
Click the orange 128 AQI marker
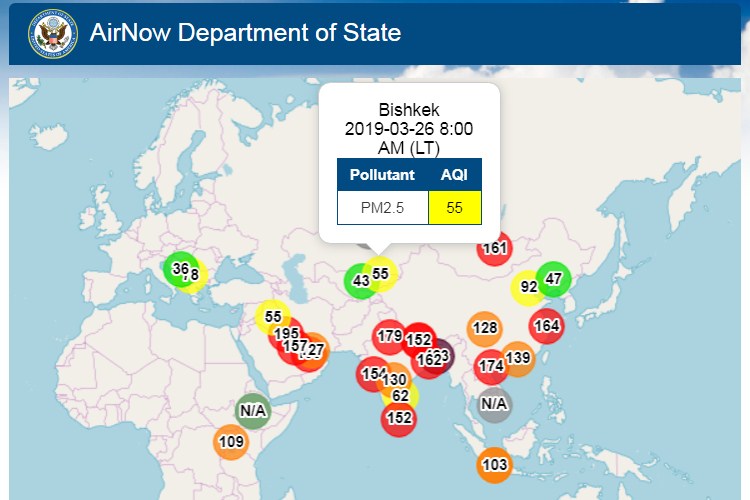(x=485, y=328)
